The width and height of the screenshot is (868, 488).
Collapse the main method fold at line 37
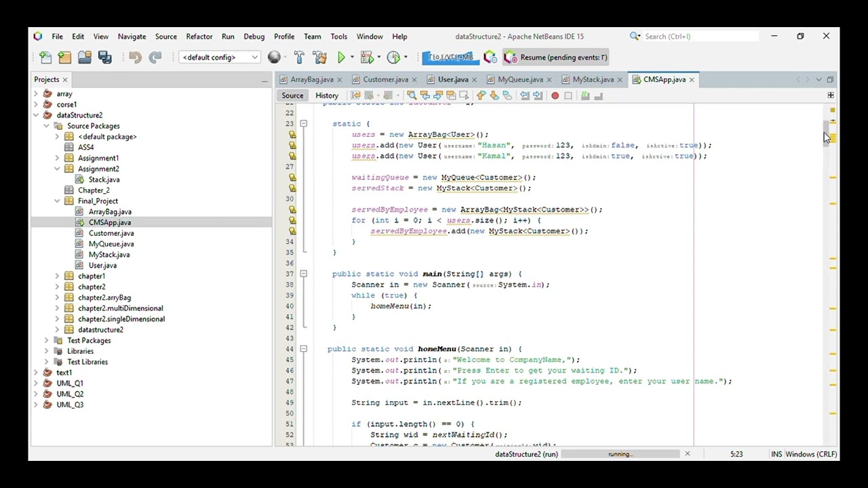tap(303, 274)
